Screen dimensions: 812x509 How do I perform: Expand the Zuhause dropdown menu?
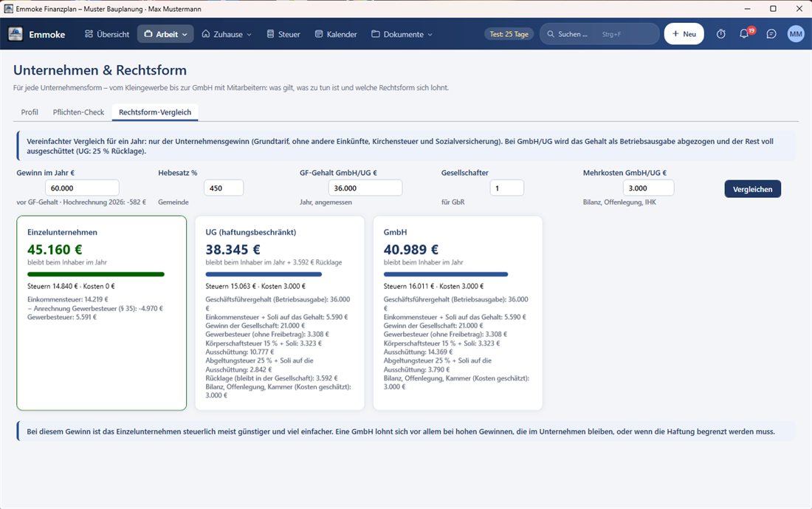pos(227,34)
